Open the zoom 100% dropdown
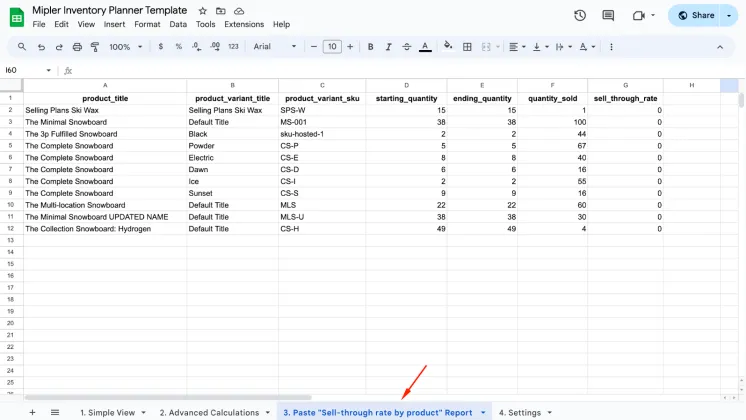 click(126, 47)
